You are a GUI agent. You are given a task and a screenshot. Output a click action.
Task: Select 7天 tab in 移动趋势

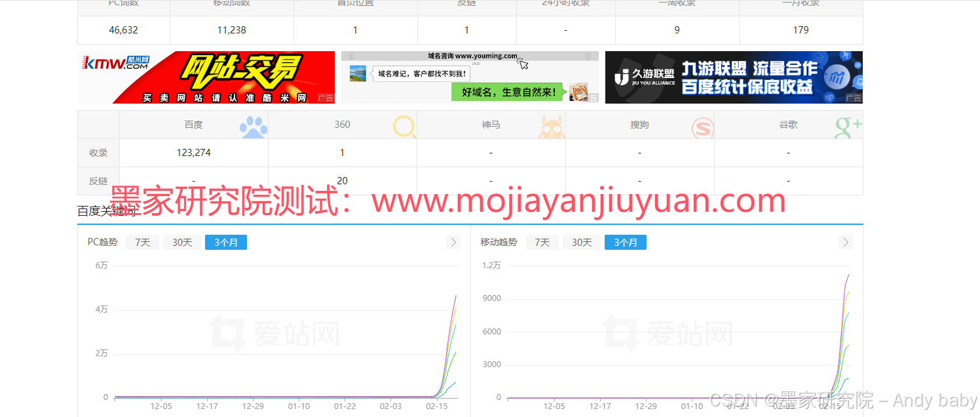tap(542, 243)
